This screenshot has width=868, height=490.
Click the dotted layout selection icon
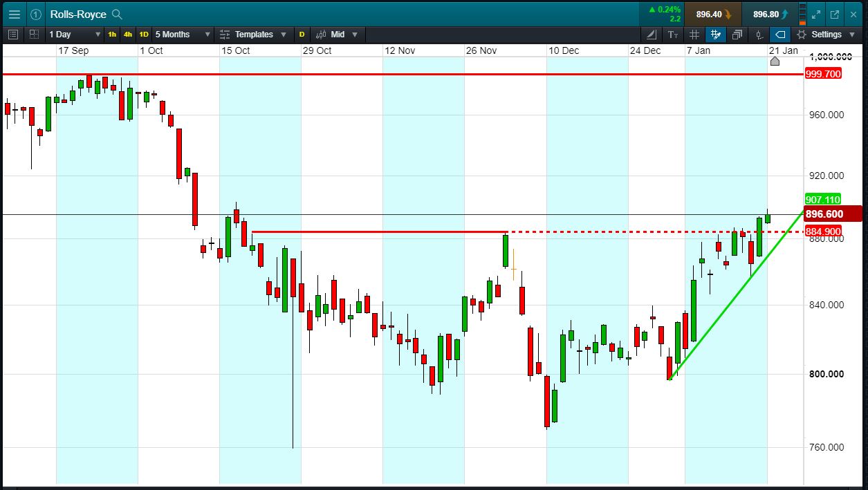pyautogui.click(x=34, y=34)
